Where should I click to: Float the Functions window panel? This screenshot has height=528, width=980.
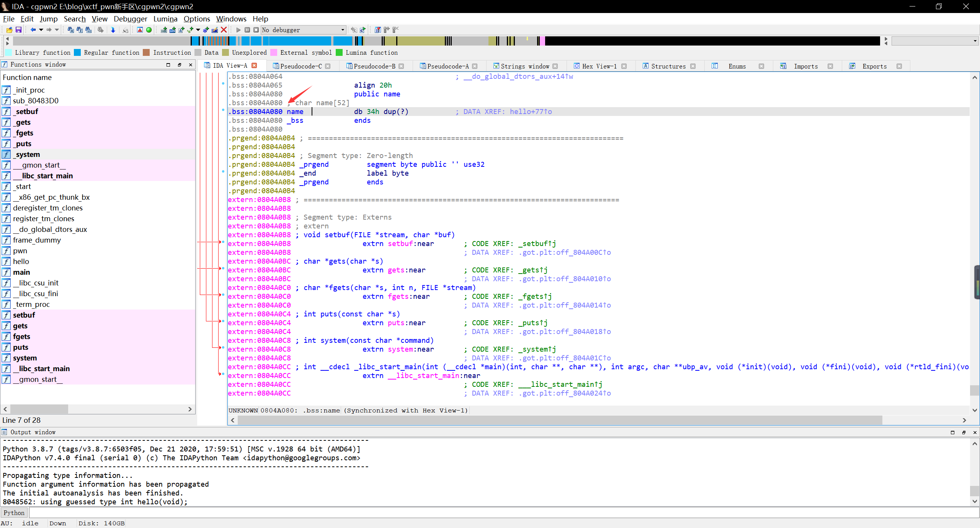180,65
